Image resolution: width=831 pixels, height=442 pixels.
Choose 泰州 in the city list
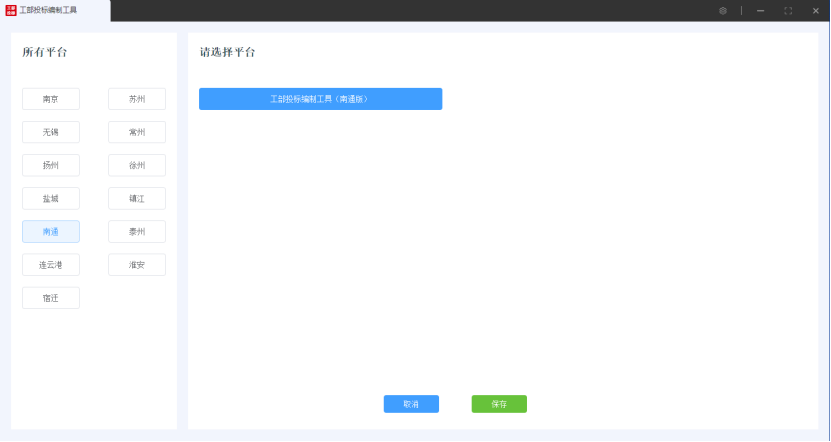[137, 231]
